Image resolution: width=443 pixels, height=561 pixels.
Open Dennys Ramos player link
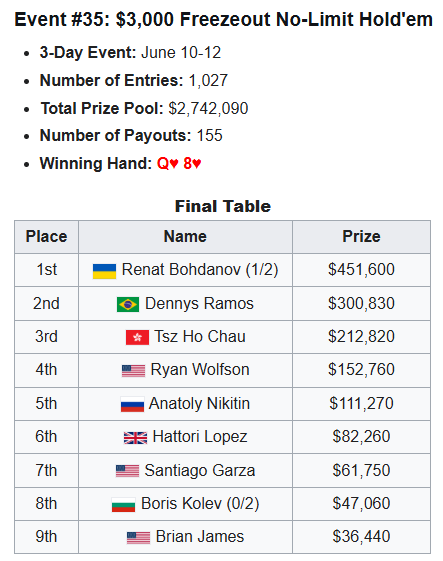[x=199, y=303]
